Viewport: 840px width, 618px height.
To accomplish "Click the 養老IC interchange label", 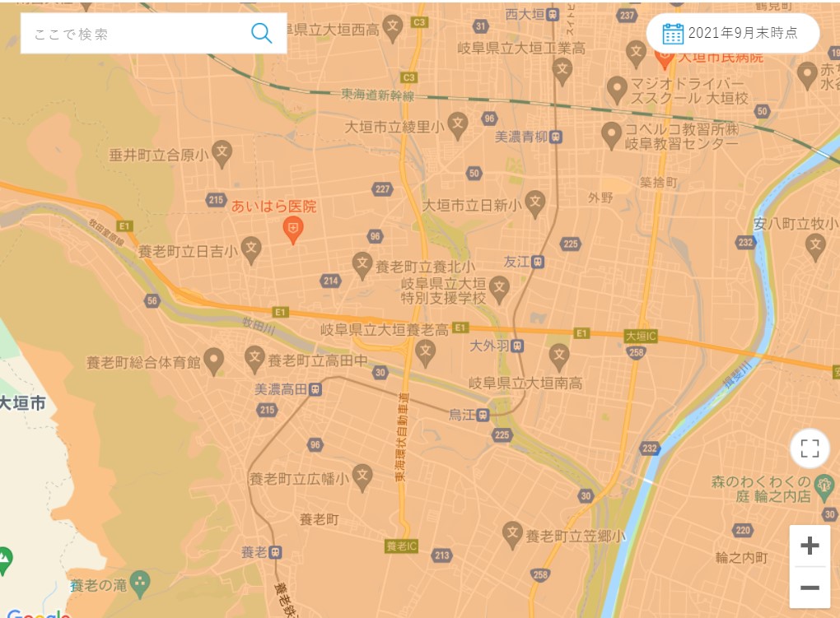I will click(x=401, y=546).
